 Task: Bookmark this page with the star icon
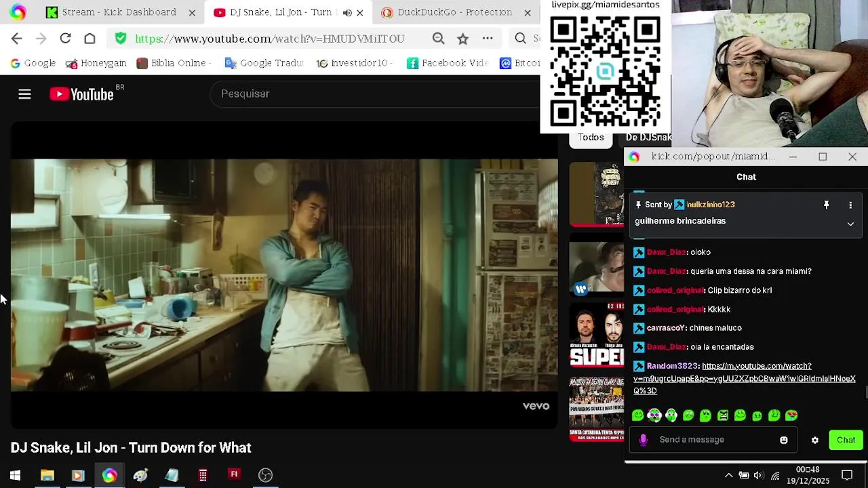pyautogui.click(x=462, y=39)
